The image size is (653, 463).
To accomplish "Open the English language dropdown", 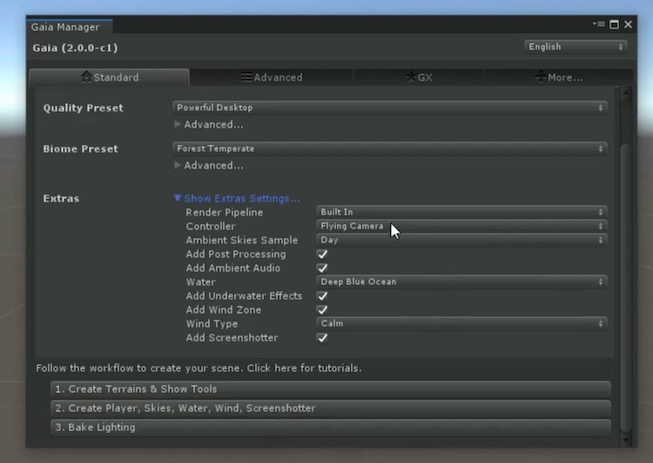I will (x=576, y=47).
